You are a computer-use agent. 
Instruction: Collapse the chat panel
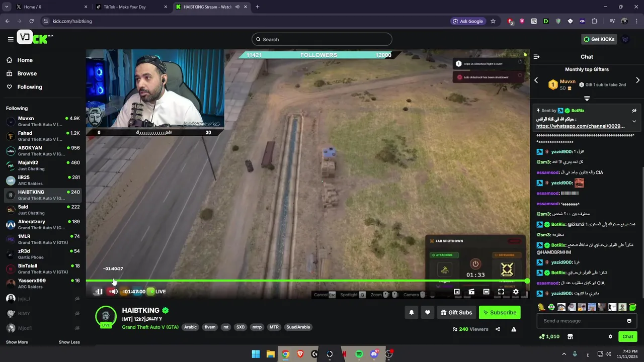(536, 57)
